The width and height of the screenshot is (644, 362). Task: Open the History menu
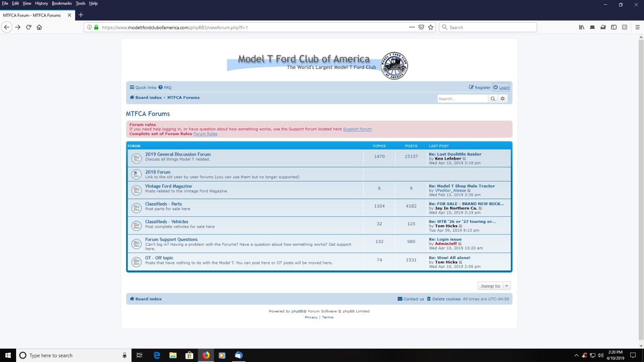click(x=41, y=3)
